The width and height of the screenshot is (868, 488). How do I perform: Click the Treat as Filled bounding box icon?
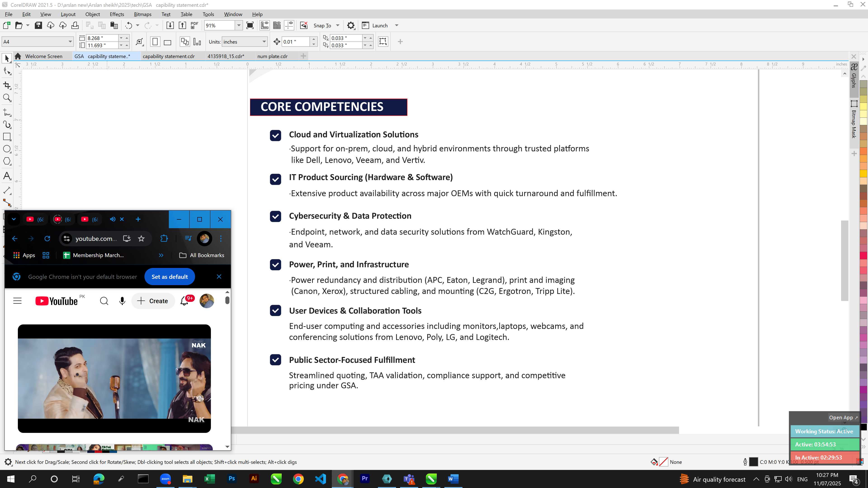(x=383, y=41)
